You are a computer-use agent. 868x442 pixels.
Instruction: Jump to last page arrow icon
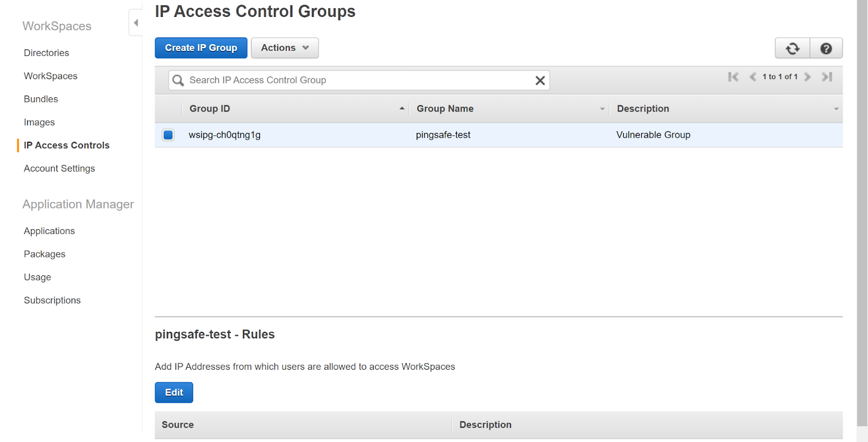click(x=827, y=77)
